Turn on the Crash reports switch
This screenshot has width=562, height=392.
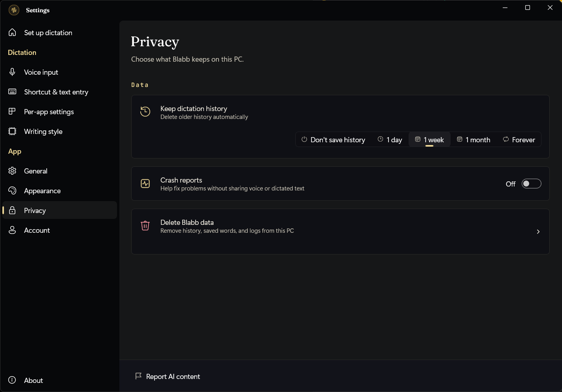(532, 184)
